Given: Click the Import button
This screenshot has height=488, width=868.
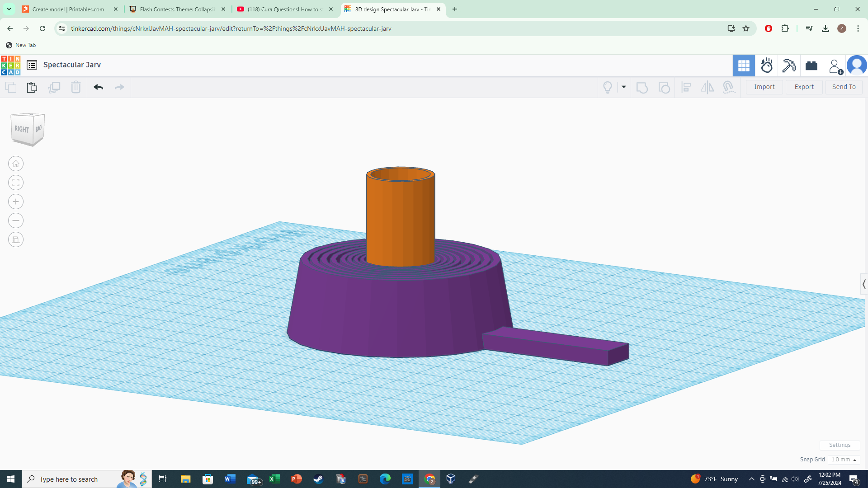Looking at the screenshot, I should coord(764,87).
